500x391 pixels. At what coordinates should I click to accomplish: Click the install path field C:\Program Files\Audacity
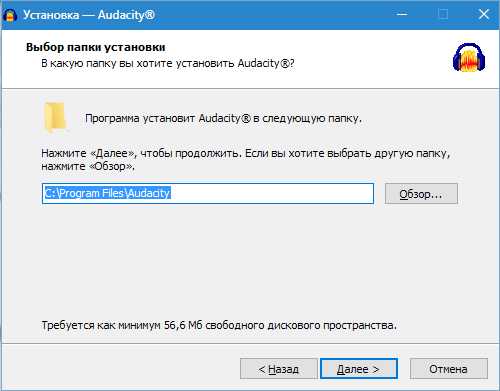[208, 193]
